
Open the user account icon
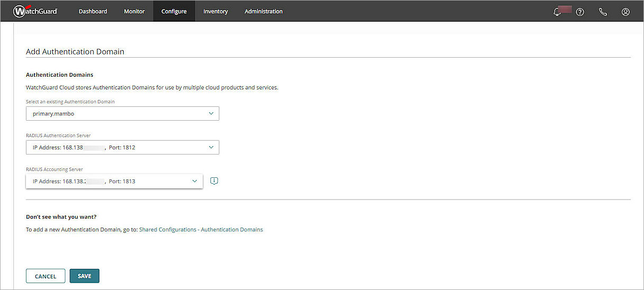pos(625,12)
